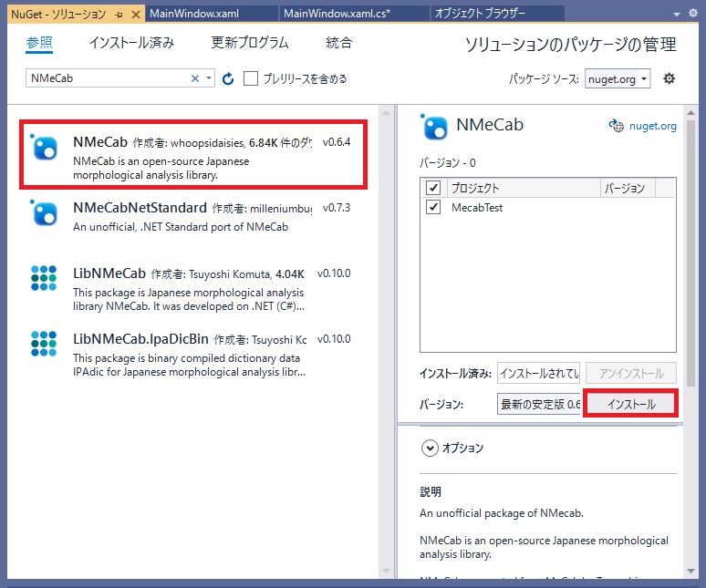
Task: Open the package source nuget.org dropdown
Action: tap(618, 78)
